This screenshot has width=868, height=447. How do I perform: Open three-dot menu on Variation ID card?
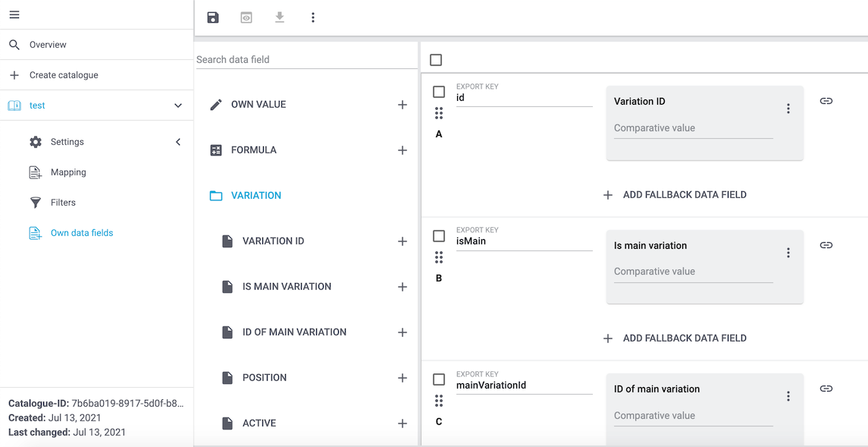click(x=788, y=109)
